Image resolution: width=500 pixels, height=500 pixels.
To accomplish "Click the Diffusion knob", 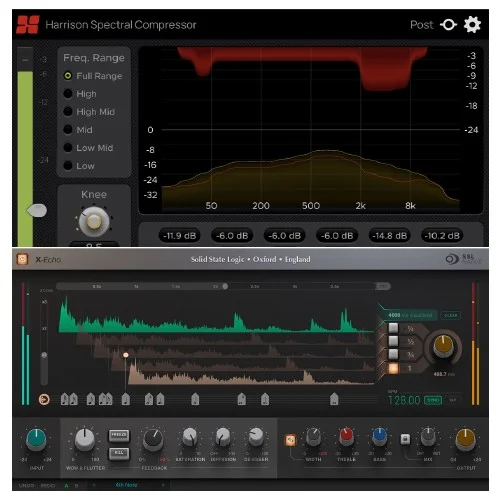I will click(223, 437).
